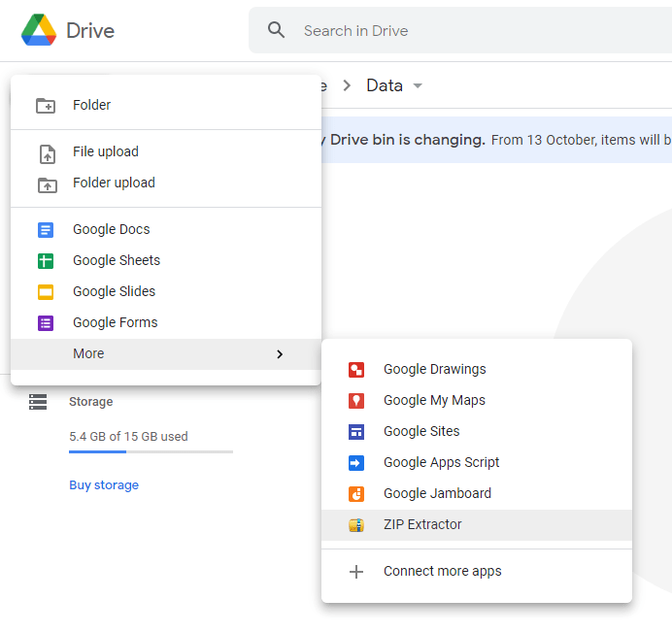Click the purple Google Forms icon
This screenshot has height=632, width=672.
point(46,322)
